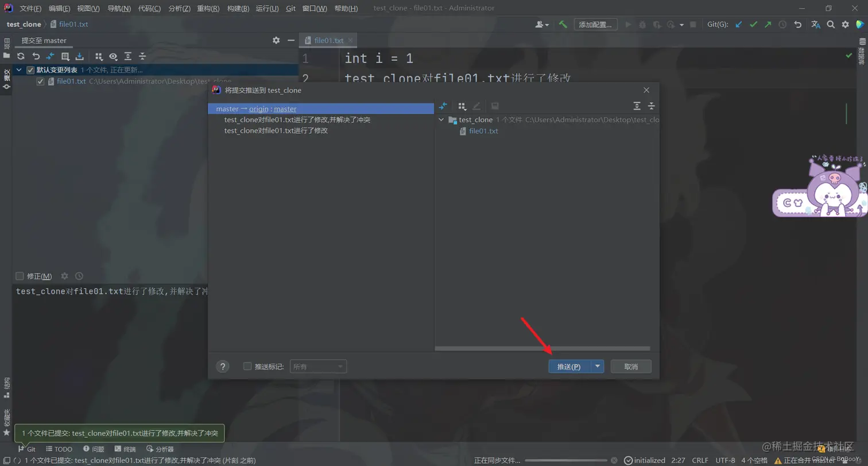Viewport: 868px width, 466px height.
Task: Click the Git commit green checkmark icon
Action: [753, 24]
